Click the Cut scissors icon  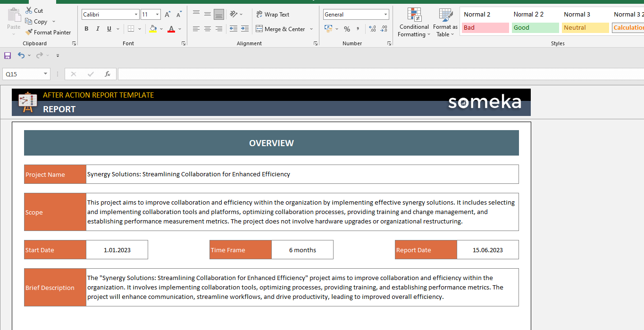click(x=29, y=10)
